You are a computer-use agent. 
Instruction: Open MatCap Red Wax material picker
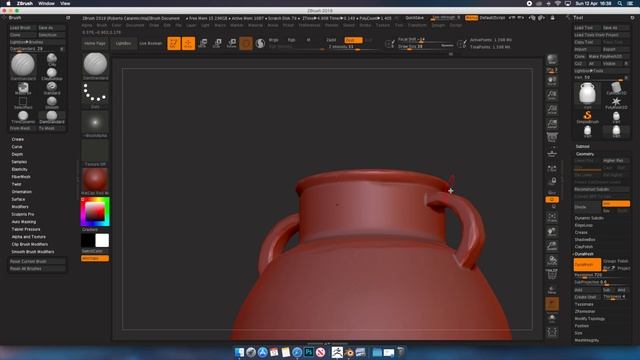pyautogui.click(x=95, y=181)
